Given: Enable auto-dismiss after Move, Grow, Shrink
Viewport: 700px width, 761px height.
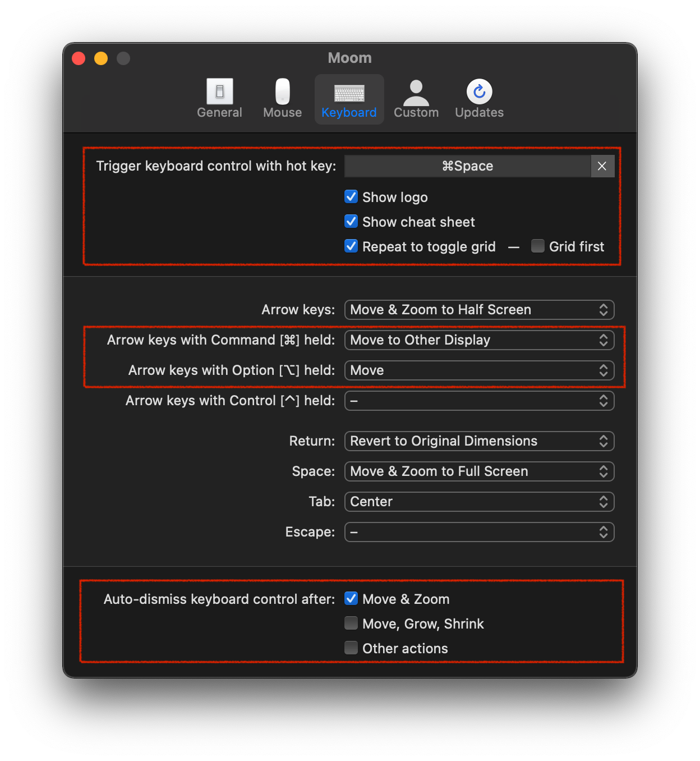Looking at the screenshot, I should [x=351, y=624].
